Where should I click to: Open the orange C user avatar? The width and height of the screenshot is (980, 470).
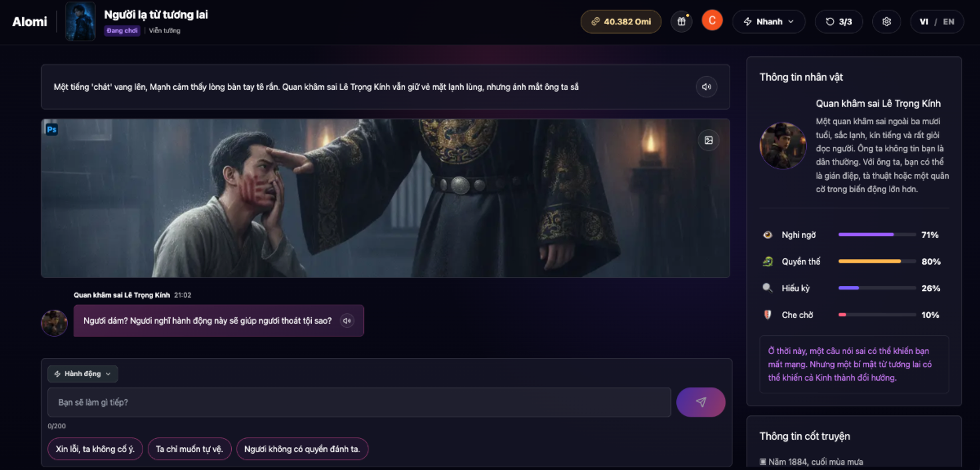click(x=712, y=21)
